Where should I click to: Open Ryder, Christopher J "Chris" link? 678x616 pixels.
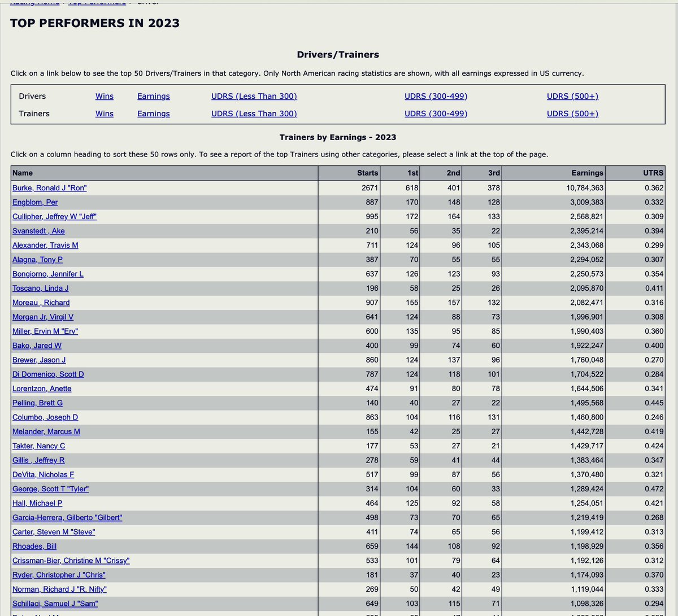point(59,575)
